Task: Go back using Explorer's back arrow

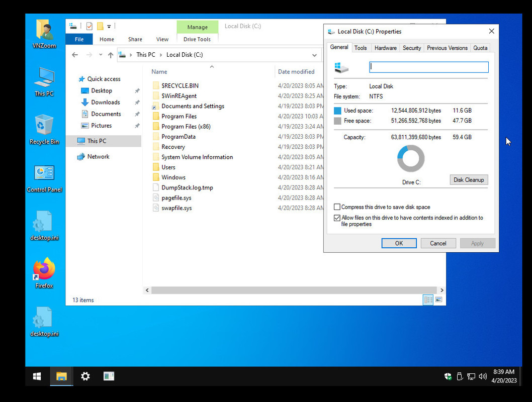Action: tap(75, 55)
